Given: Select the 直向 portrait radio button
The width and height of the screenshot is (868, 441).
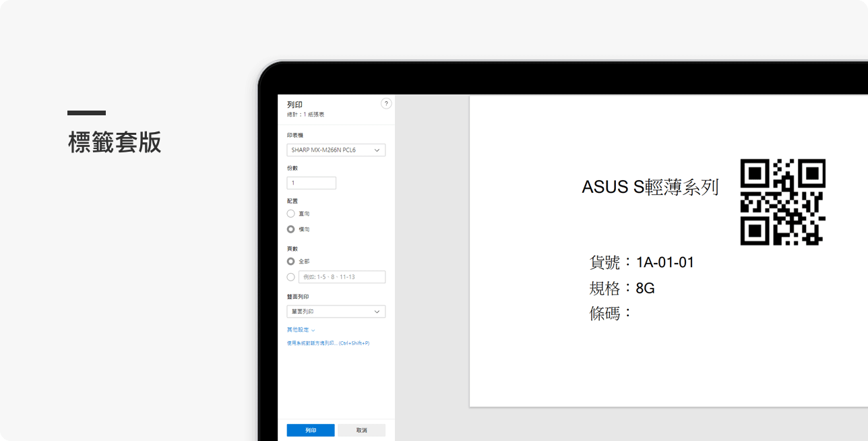Looking at the screenshot, I should click(291, 214).
